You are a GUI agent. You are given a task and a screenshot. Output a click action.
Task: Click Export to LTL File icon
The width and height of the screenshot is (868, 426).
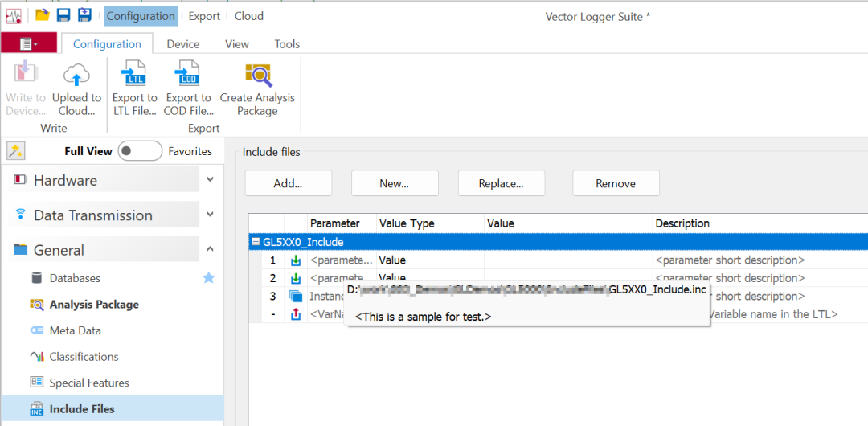134,76
